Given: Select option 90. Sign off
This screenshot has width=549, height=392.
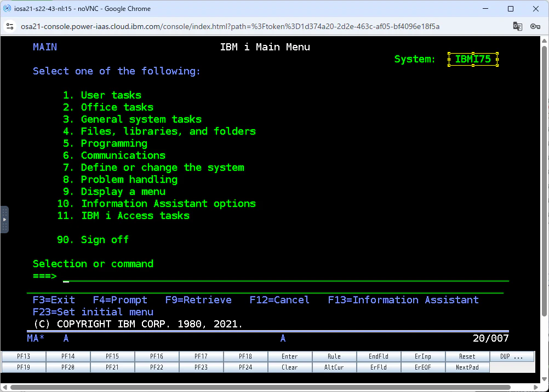Looking at the screenshot, I should click(x=93, y=240).
